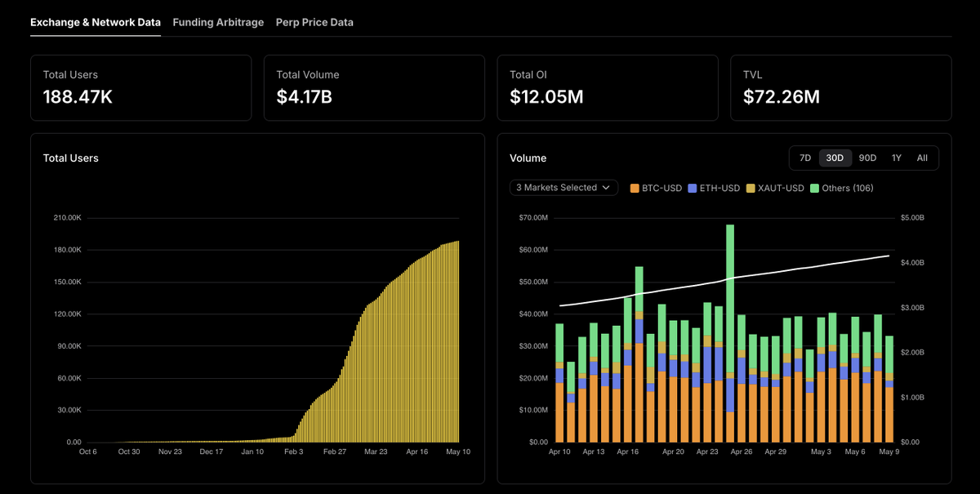Click the $5.00B right axis label
This screenshot has width=980, height=494.
[x=913, y=218]
